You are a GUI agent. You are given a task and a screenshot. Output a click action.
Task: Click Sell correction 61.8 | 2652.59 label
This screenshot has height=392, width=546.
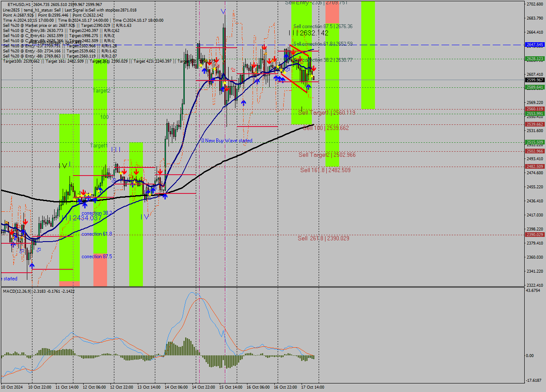323,44
